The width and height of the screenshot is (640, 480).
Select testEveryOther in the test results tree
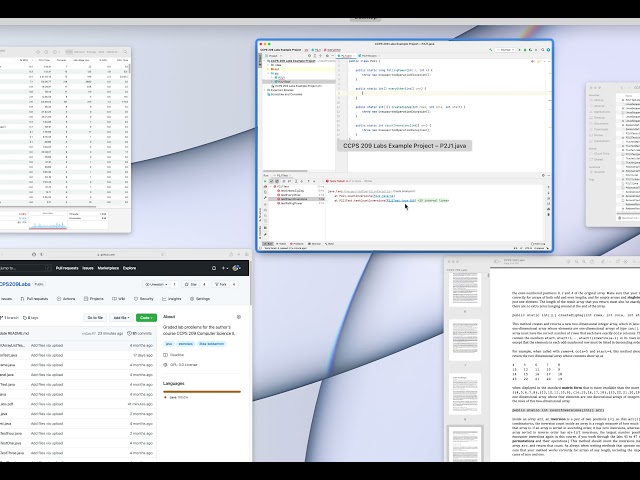click(290, 195)
